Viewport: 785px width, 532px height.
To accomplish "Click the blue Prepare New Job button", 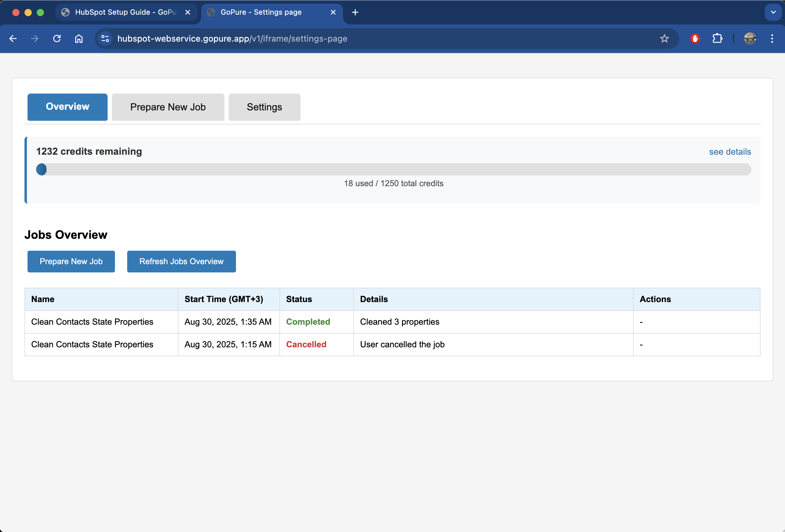I will point(71,261).
